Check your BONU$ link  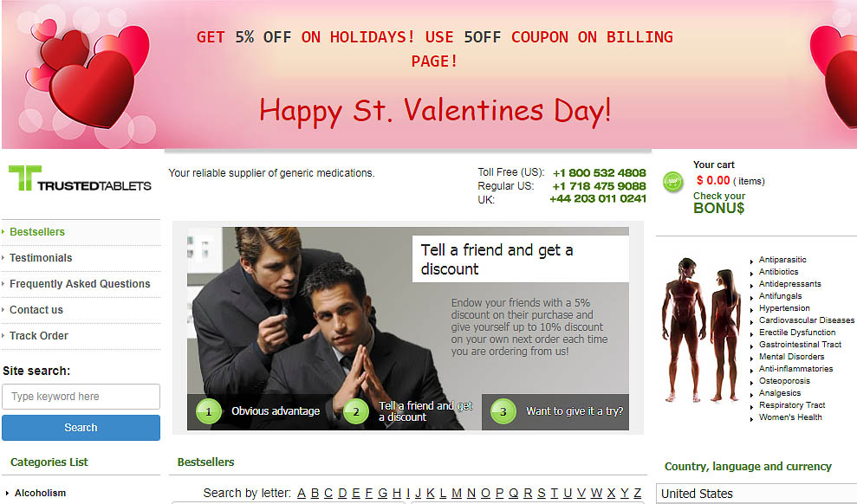[x=718, y=203]
